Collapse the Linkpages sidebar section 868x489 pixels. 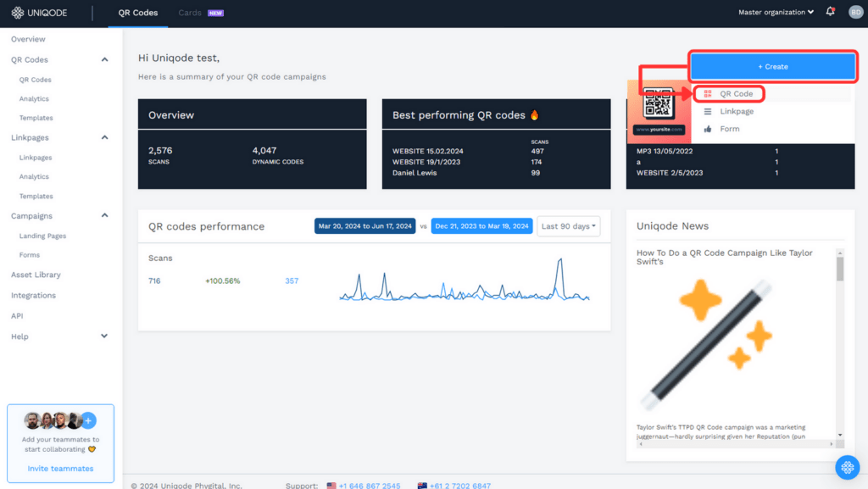[x=104, y=137]
